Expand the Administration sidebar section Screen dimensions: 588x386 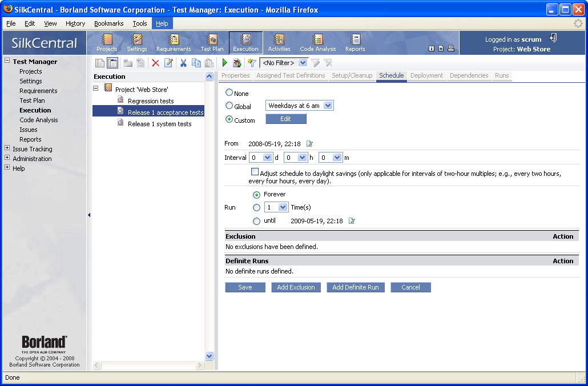[7, 158]
